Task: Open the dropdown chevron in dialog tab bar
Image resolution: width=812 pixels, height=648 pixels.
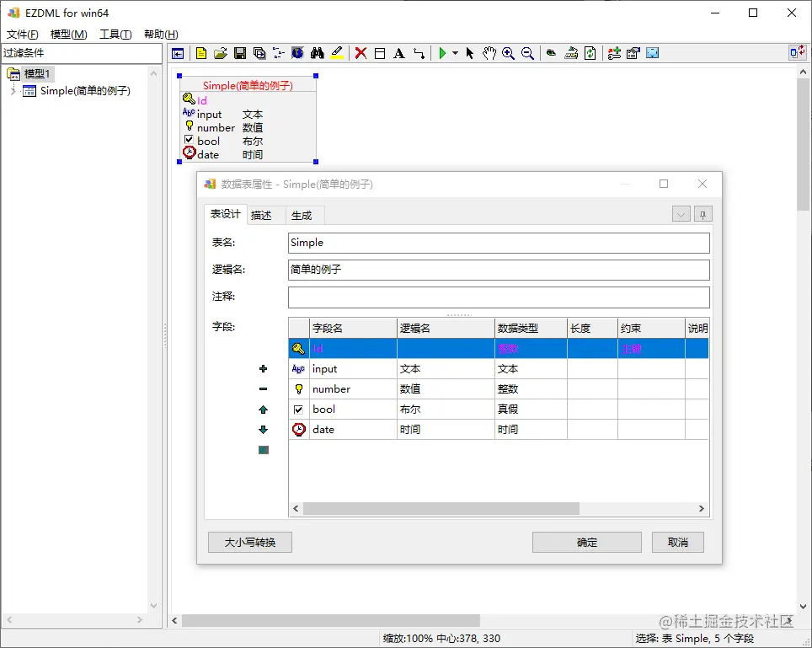Action: (681, 214)
